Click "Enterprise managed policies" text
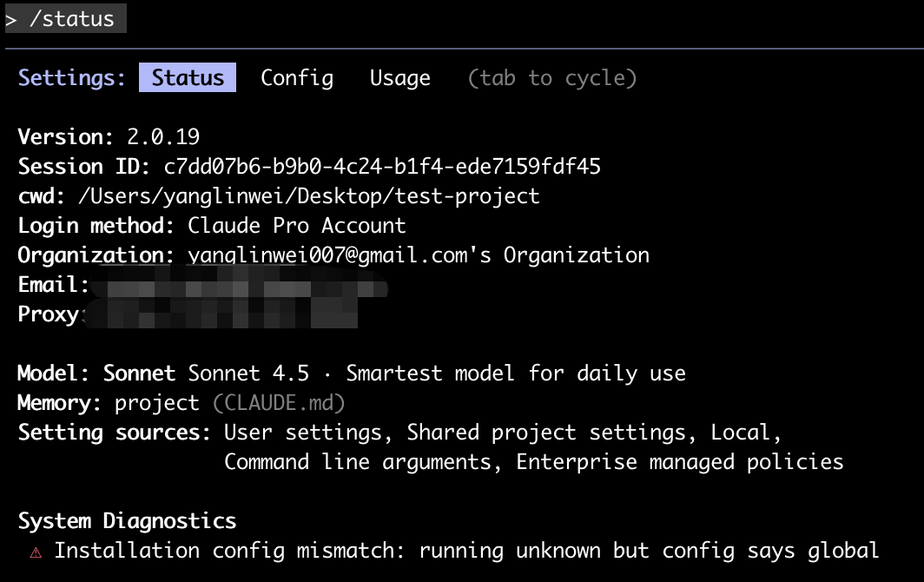 pyautogui.click(x=680, y=462)
